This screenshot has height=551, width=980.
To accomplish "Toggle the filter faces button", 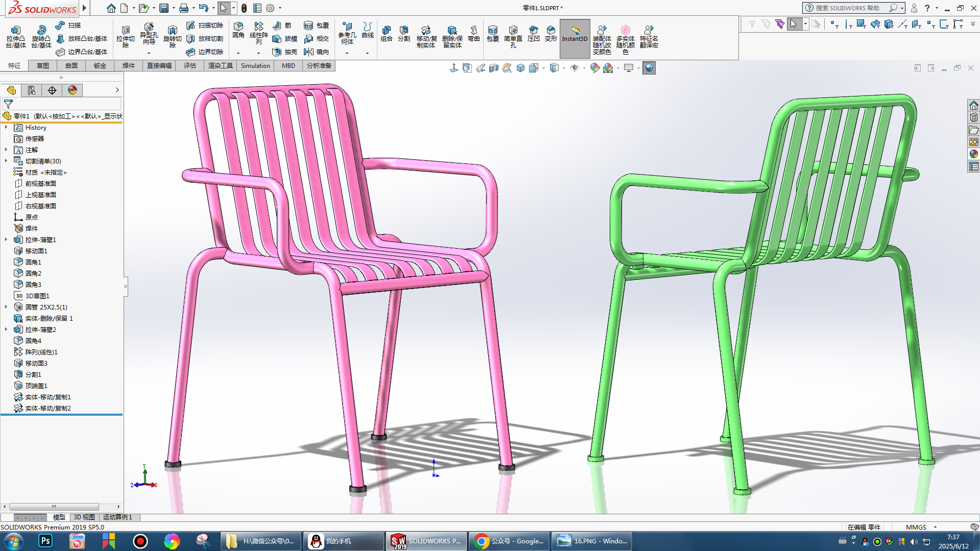I will (861, 24).
